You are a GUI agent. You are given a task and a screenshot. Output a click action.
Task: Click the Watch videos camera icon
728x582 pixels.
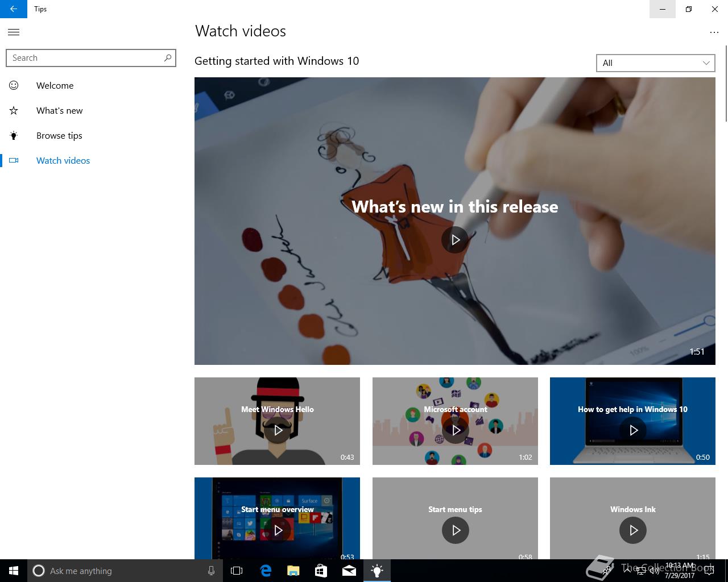(14, 160)
